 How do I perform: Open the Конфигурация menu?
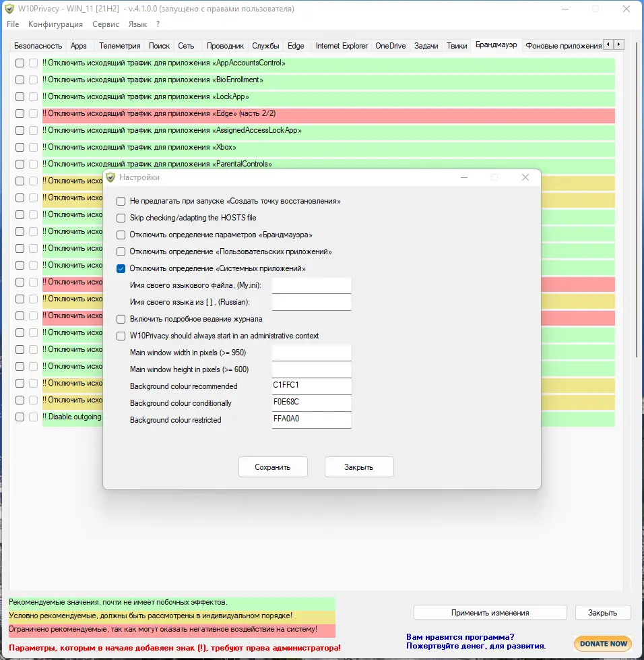pyautogui.click(x=55, y=24)
